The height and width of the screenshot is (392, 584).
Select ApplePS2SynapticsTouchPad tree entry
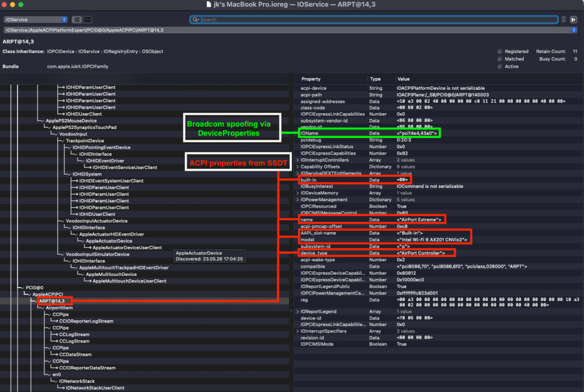[84, 128]
